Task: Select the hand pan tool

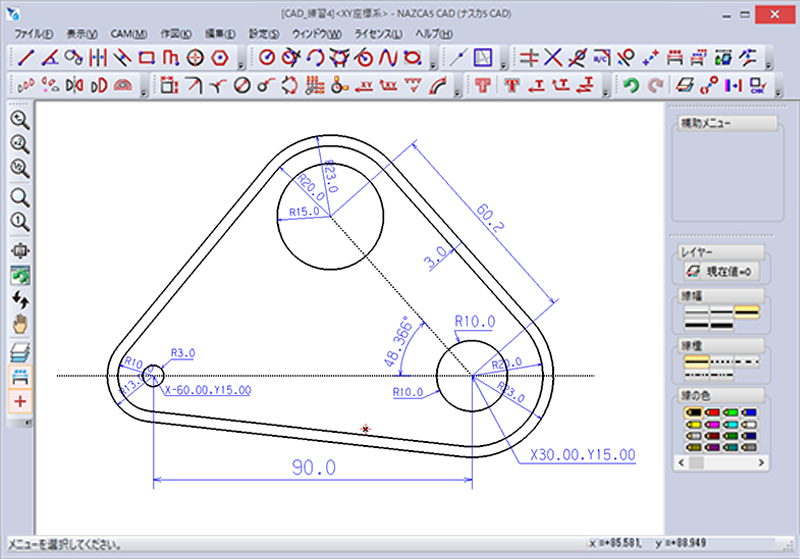Action: [x=20, y=323]
